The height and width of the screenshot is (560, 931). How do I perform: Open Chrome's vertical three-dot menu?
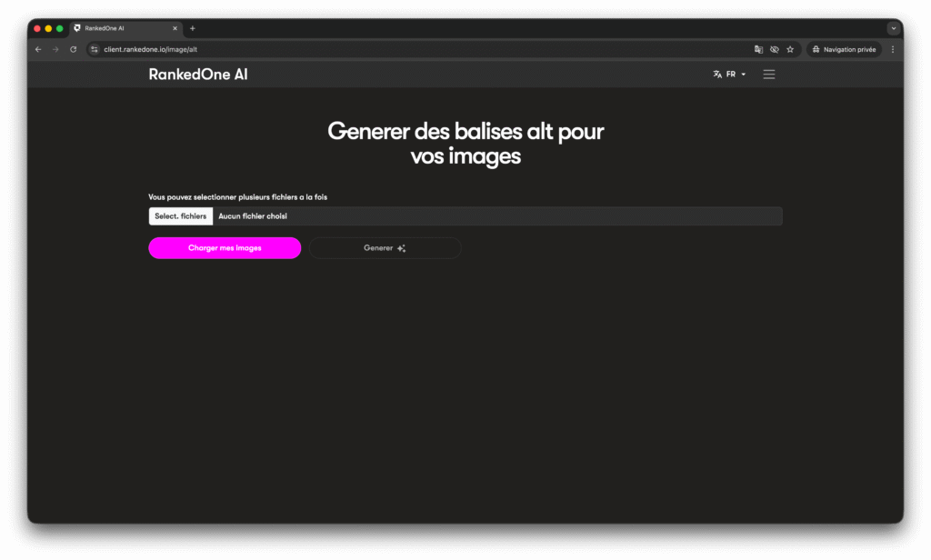point(893,49)
